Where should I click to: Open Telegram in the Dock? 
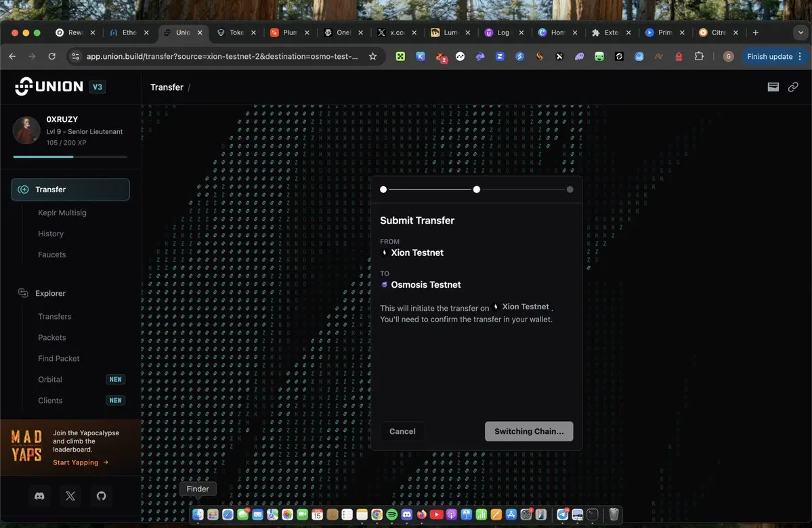tap(562, 514)
